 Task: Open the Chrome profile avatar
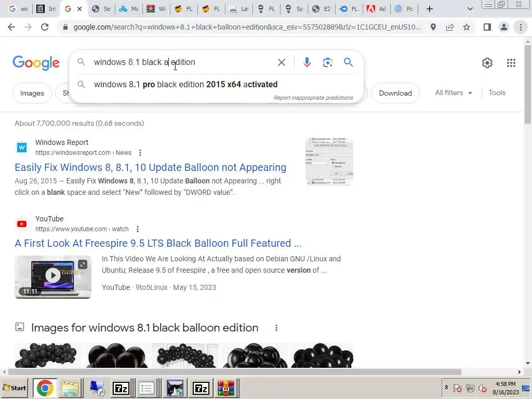(504, 27)
